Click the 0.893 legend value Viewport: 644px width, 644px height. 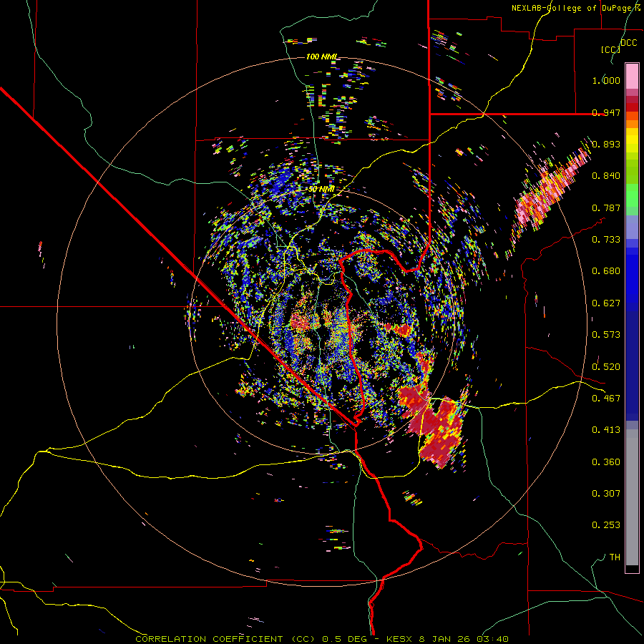[x=606, y=144]
